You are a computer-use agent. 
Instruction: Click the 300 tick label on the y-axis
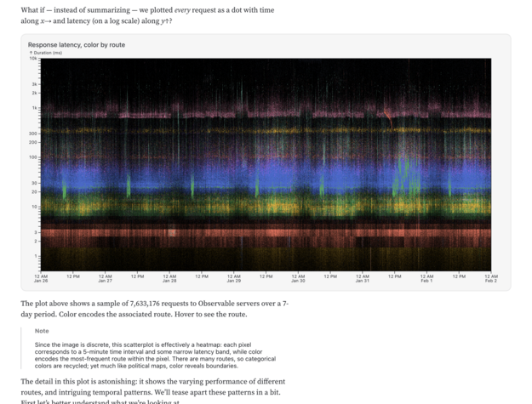point(33,134)
